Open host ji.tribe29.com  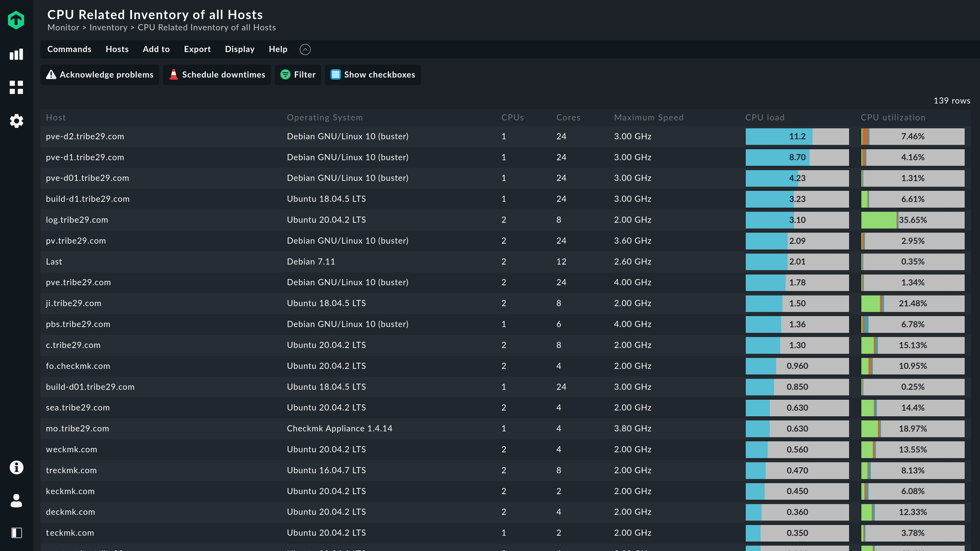pyautogui.click(x=74, y=303)
